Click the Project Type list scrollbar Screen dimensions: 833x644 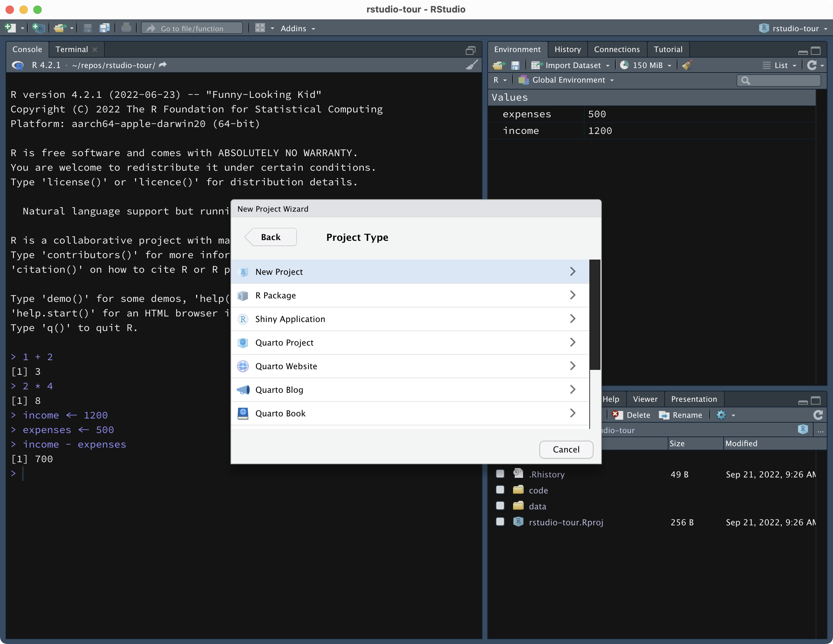[595, 315]
